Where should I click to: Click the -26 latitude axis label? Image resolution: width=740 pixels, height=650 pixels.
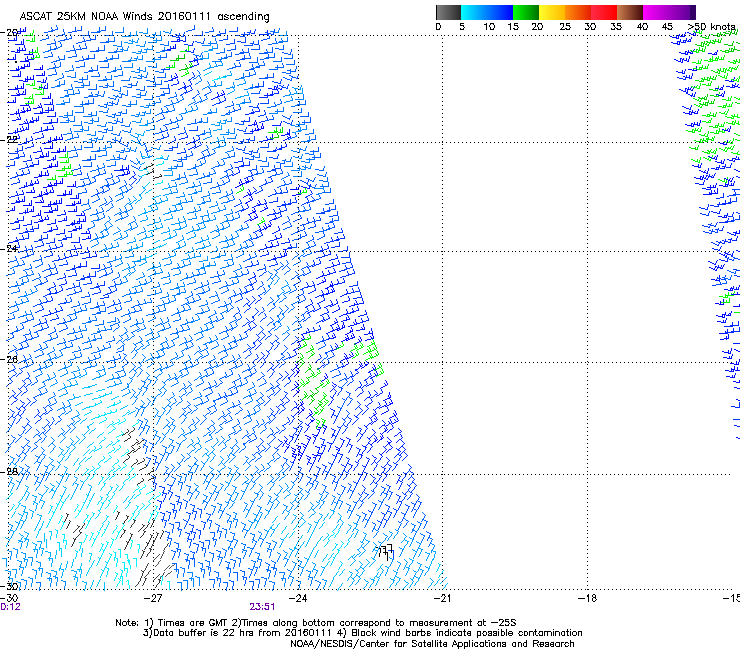9,360
